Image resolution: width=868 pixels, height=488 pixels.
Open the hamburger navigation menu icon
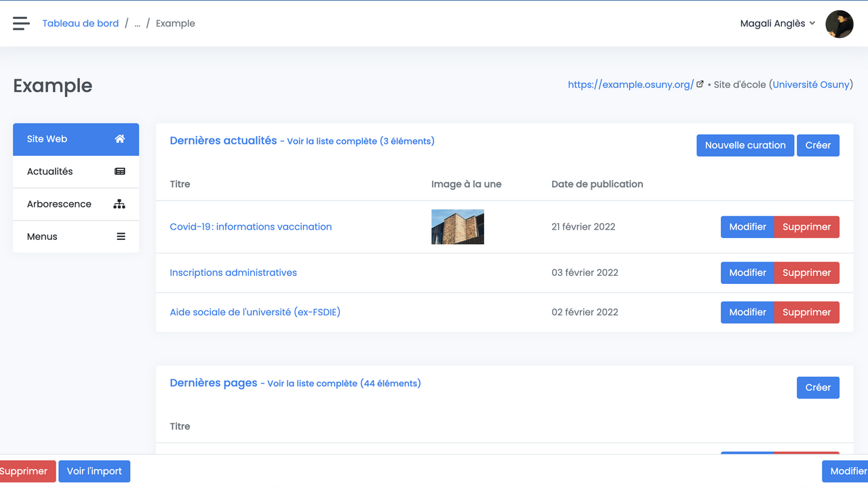21,24
